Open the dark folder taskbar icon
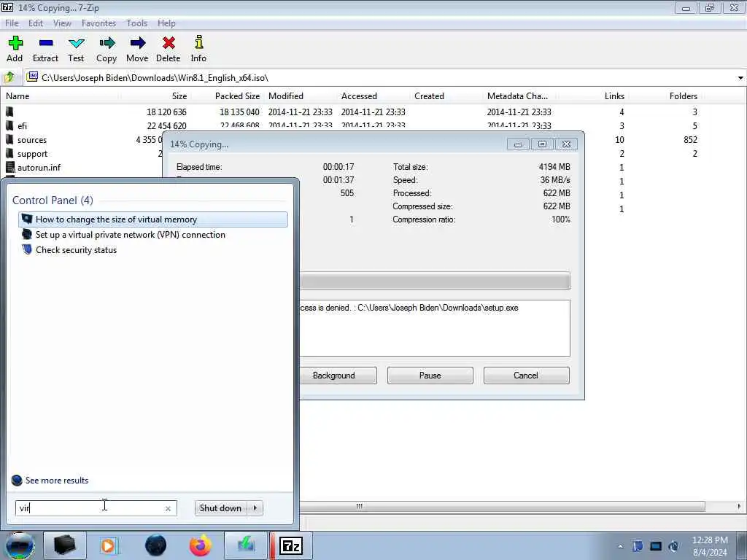The width and height of the screenshot is (747, 560). click(x=64, y=545)
